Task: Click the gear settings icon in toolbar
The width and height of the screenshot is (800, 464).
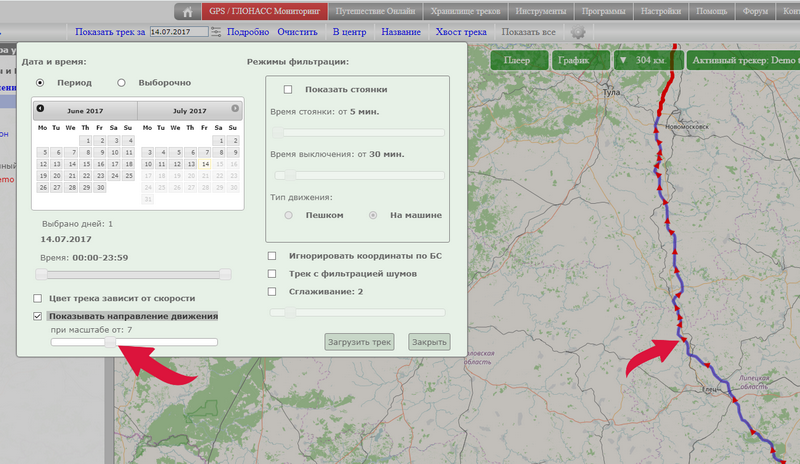Action: coord(577,32)
